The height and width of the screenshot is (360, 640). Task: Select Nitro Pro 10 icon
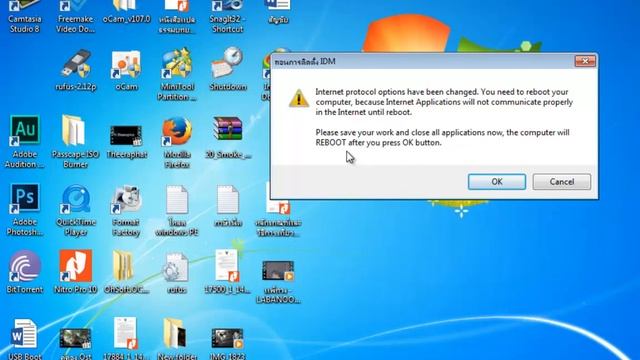[76, 272]
